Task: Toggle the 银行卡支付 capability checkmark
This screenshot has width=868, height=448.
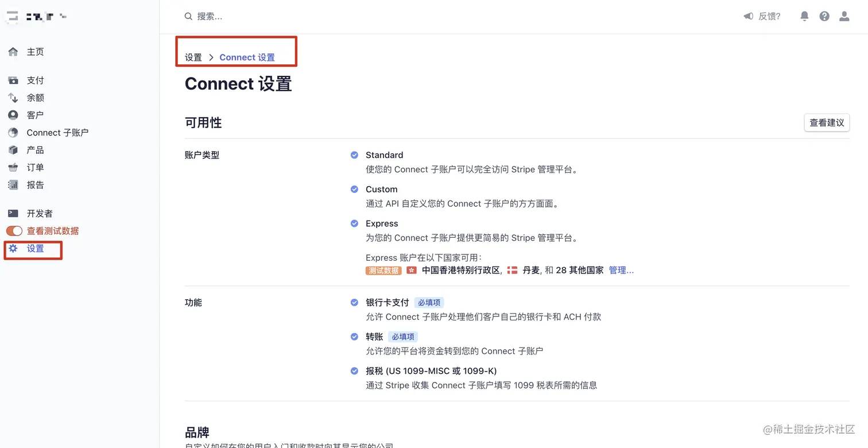Action: point(354,302)
